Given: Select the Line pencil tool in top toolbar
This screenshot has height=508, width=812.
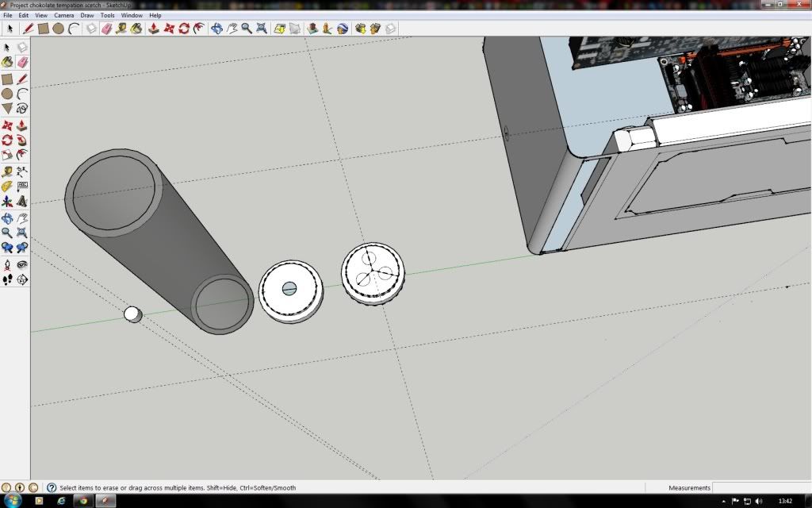Looking at the screenshot, I should [x=28, y=29].
